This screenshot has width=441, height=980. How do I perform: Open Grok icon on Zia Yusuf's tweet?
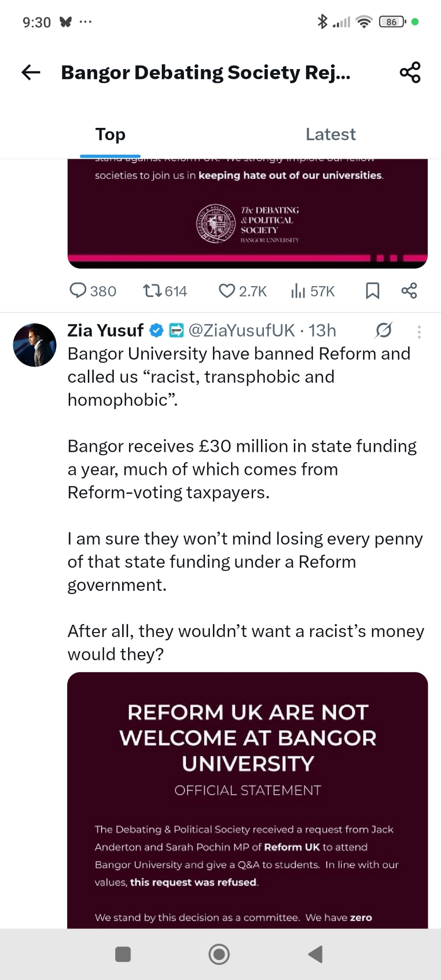384,330
